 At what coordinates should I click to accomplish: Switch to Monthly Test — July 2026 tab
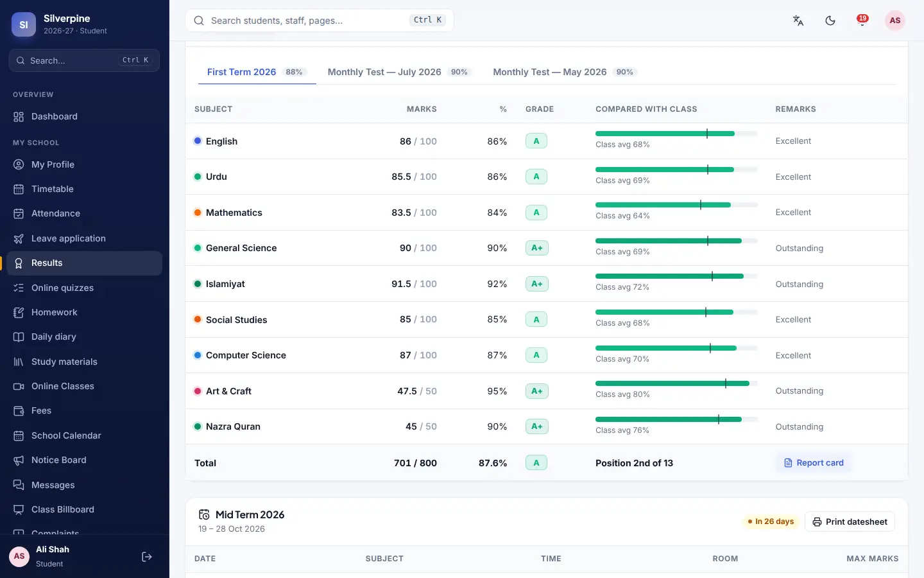point(399,72)
